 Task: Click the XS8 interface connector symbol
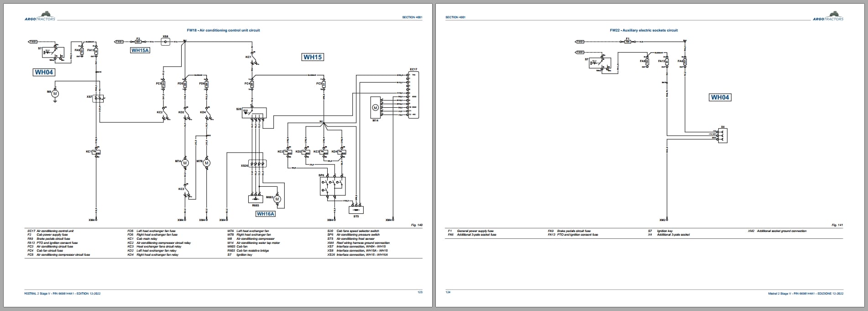(x=166, y=42)
